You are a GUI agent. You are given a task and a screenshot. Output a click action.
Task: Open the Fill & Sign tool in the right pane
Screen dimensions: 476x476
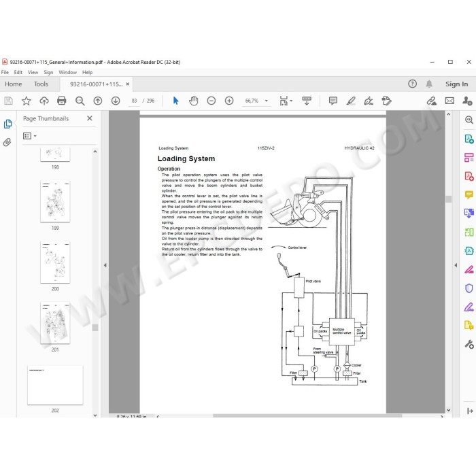[469, 307]
